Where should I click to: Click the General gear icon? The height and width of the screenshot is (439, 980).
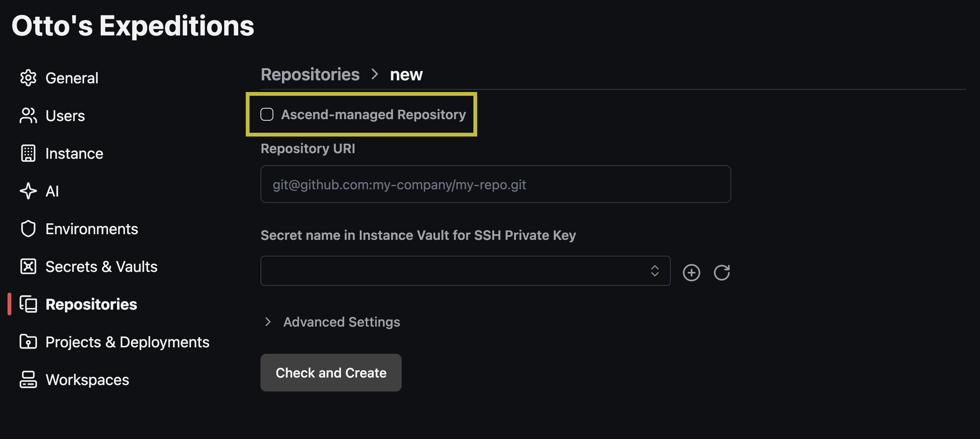[x=28, y=78]
